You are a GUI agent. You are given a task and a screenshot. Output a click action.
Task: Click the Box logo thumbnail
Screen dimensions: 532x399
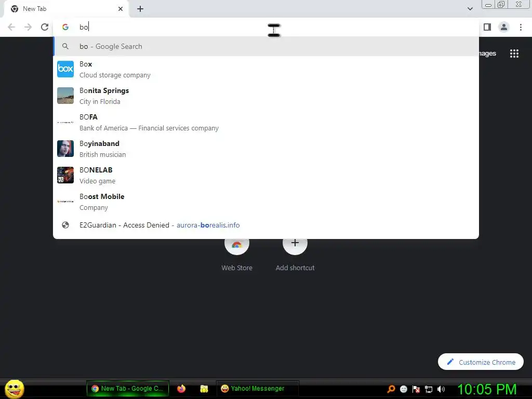(65, 69)
